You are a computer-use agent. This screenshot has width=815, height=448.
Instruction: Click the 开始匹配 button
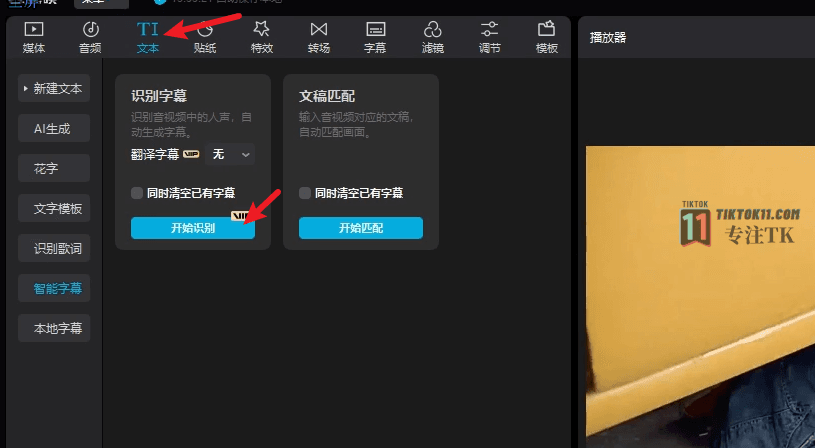coord(360,228)
